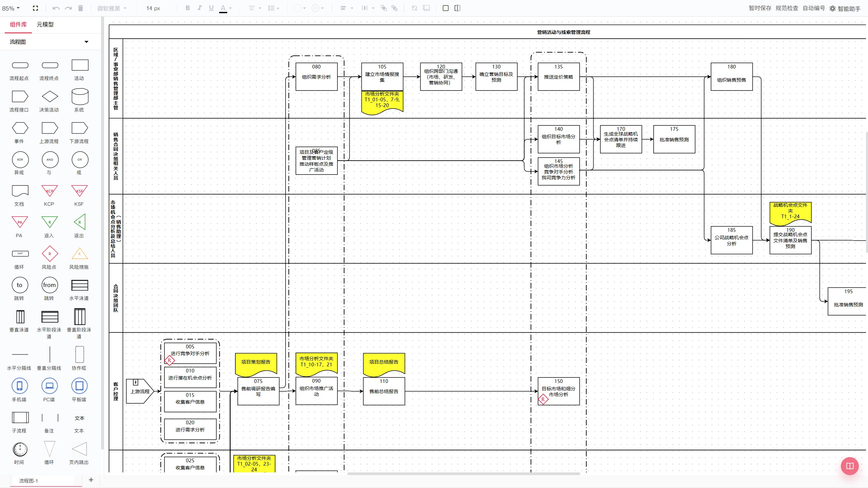Choose the 流程接口 interface shape
Viewport: 868px width, 488px height.
[x=20, y=97]
